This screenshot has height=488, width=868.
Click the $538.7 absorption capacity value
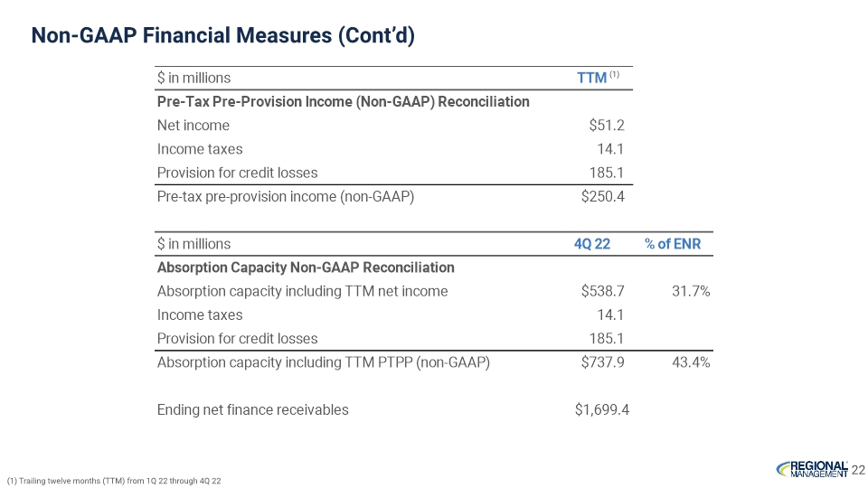[603, 291]
